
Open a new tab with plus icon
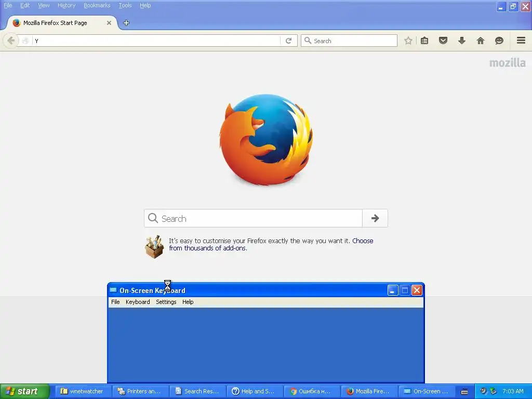point(126,23)
